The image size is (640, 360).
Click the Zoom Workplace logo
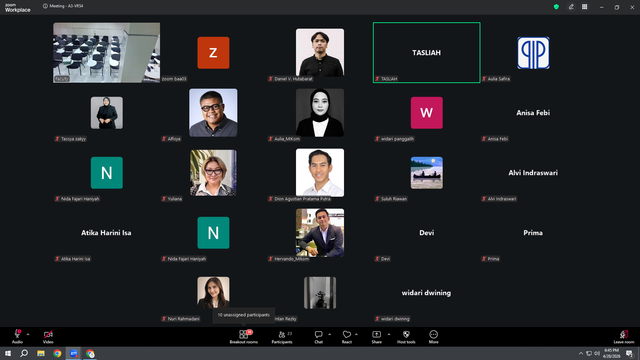(18, 8)
